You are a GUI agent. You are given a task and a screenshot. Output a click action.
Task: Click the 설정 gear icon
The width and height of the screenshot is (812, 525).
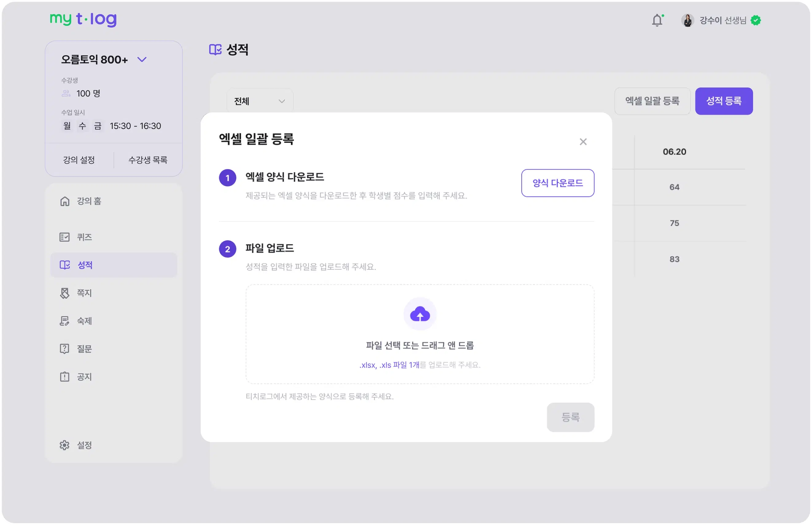(x=64, y=445)
